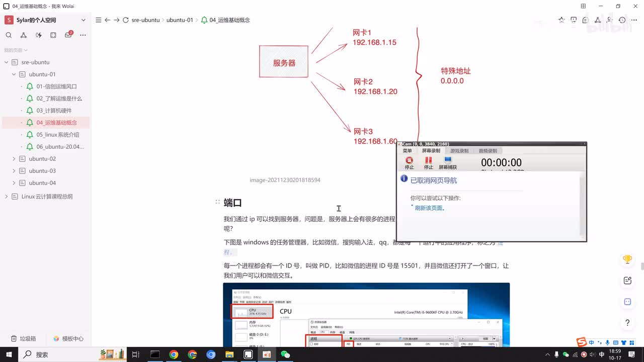Favorite this page with the star icon
644x362 pixels.
[x=561, y=20]
